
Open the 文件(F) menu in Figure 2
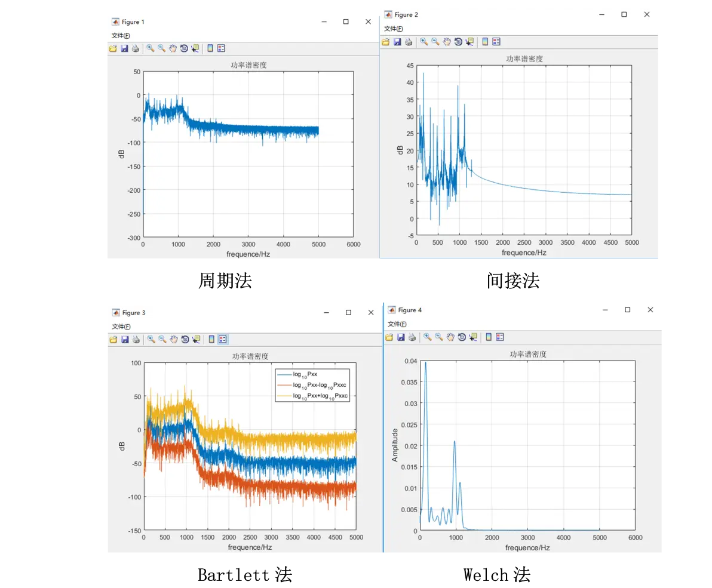tap(393, 29)
